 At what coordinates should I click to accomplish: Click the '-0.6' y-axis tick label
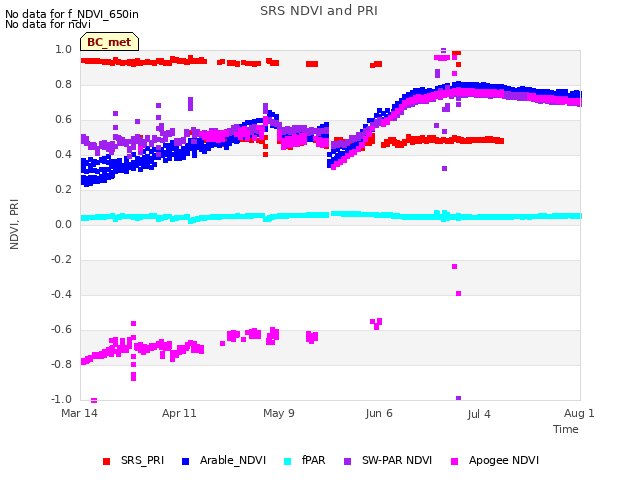[61, 329]
